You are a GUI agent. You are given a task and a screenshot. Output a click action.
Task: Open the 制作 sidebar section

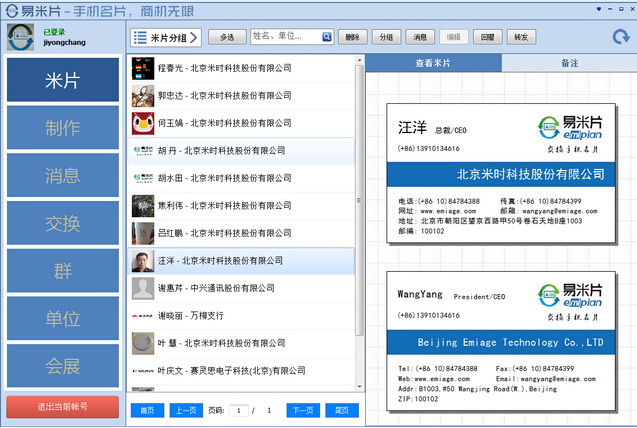[63, 128]
